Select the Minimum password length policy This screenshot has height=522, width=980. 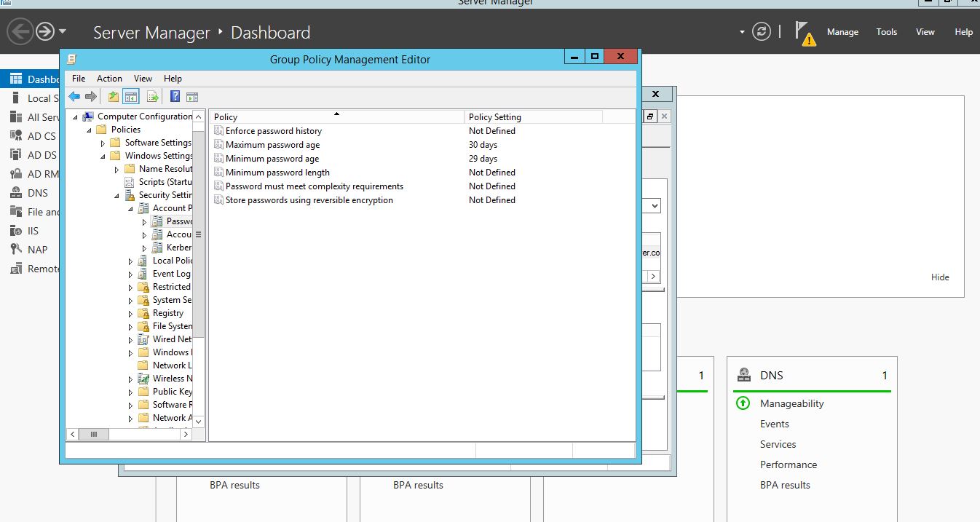(277, 173)
